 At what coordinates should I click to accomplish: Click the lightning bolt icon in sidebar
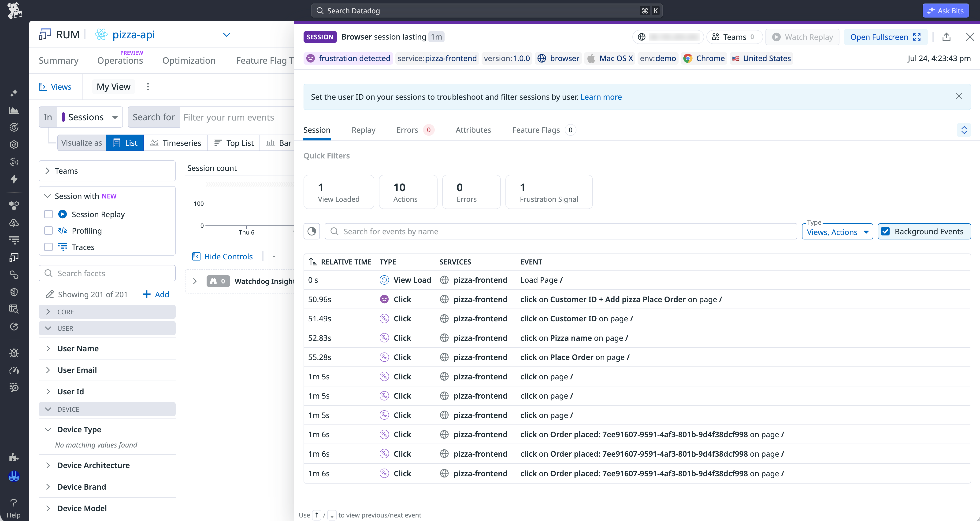click(14, 179)
